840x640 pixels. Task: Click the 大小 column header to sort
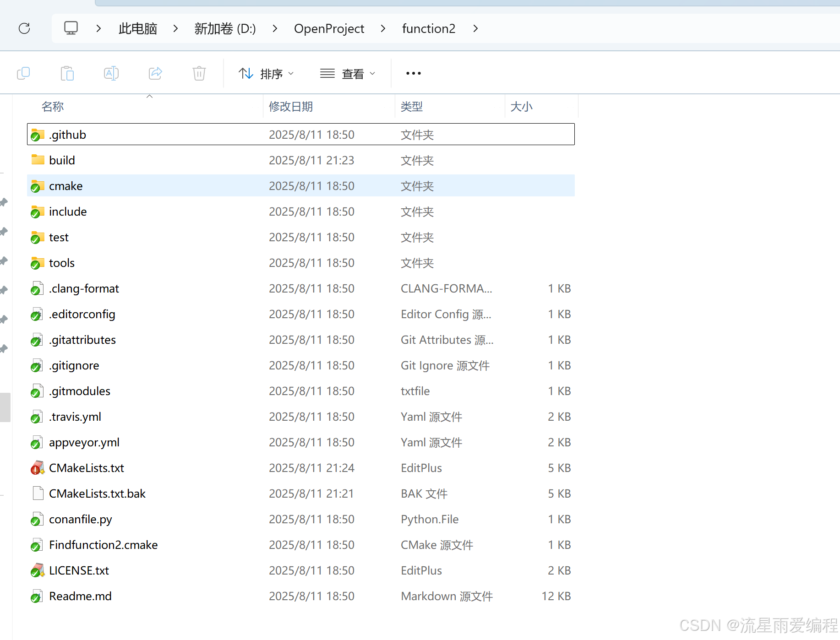tap(522, 106)
